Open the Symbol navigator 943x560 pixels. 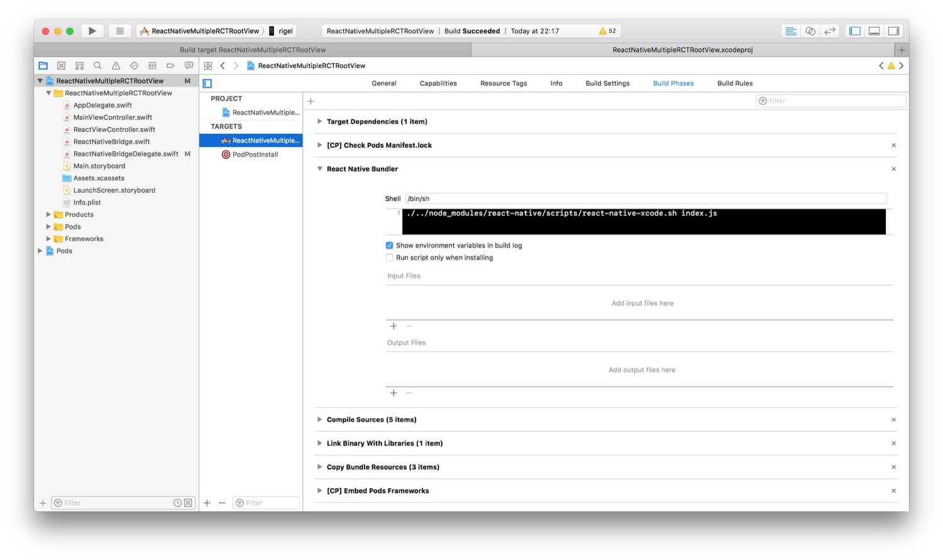click(79, 65)
